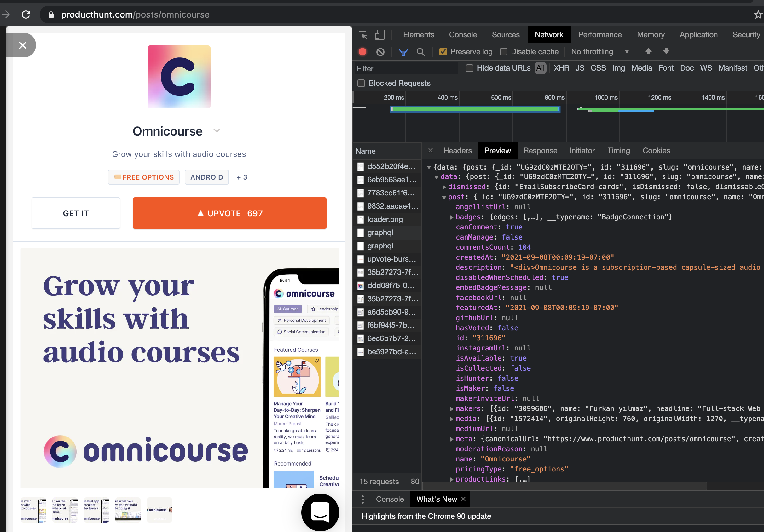The image size is (764, 532).
Task: Click the Network tab in DevTools
Action: pos(549,35)
